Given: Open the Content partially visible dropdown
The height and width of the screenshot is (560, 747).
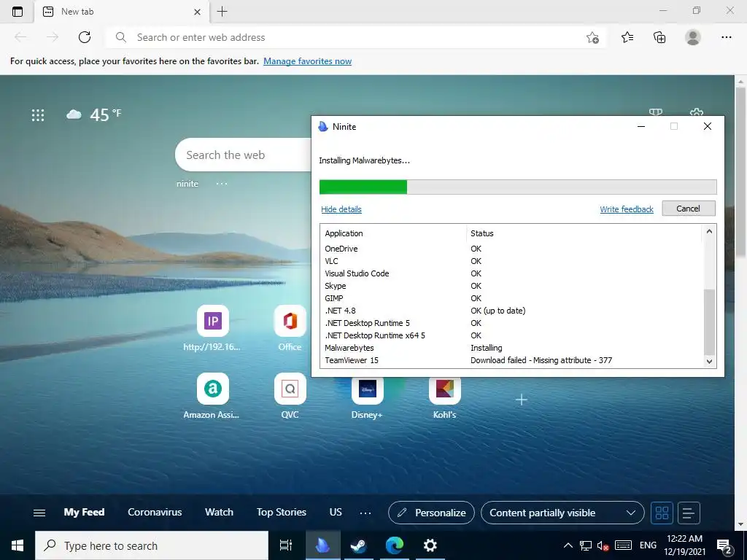Looking at the screenshot, I should pyautogui.click(x=562, y=513).
